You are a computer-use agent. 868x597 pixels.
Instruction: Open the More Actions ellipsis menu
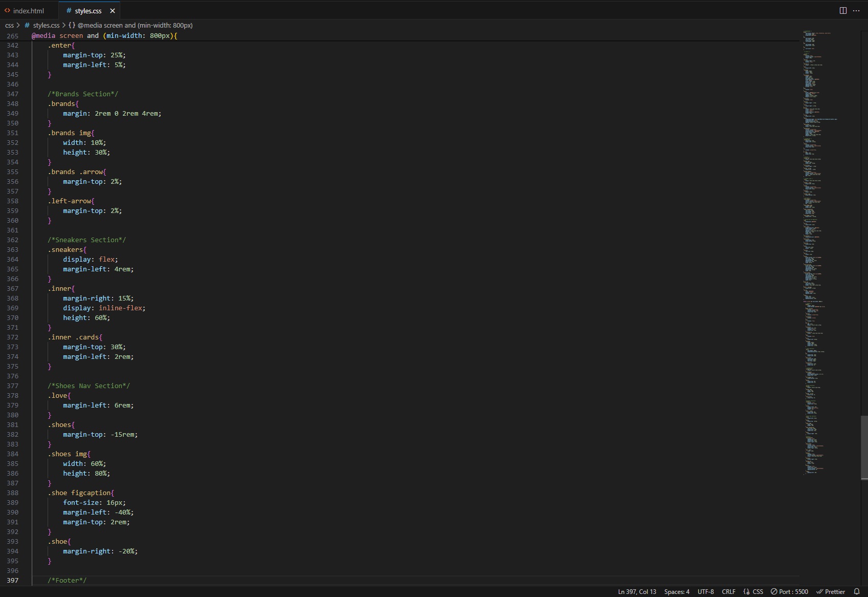point(856,11)
